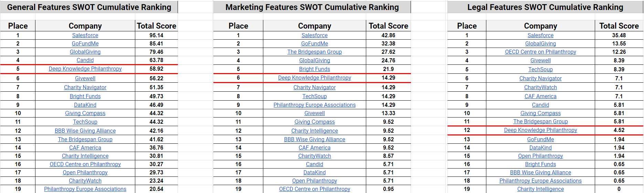The width and height of the screenshot is (644, 193).
Task: Open Bright Funds link in Marketing Features table
Action: point(314,69)
